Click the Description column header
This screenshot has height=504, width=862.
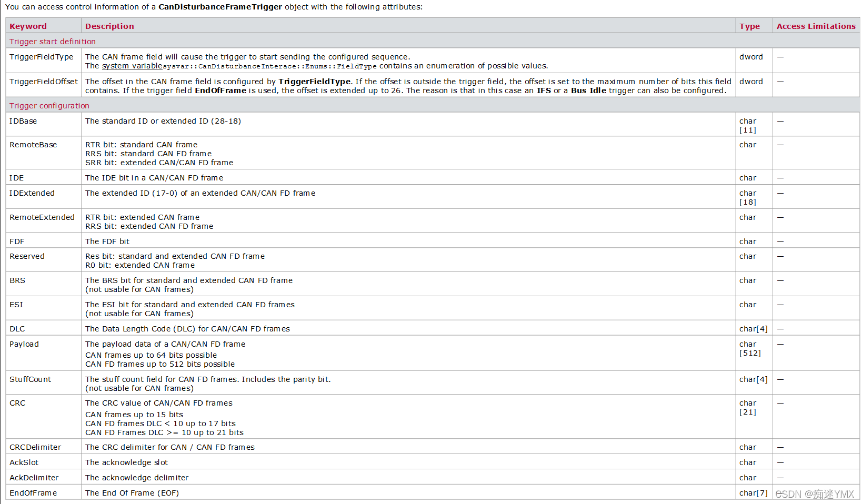(408, 26)
